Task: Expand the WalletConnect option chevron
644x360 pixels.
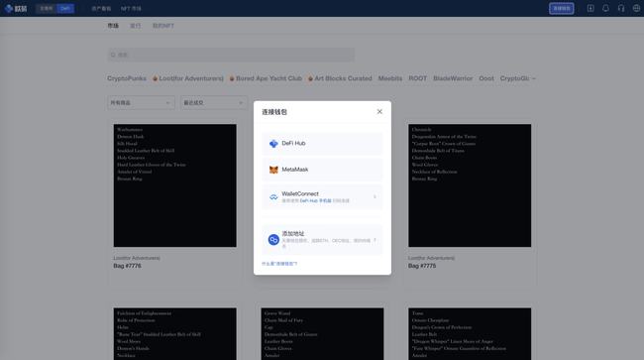Action: tap(375, 196)
